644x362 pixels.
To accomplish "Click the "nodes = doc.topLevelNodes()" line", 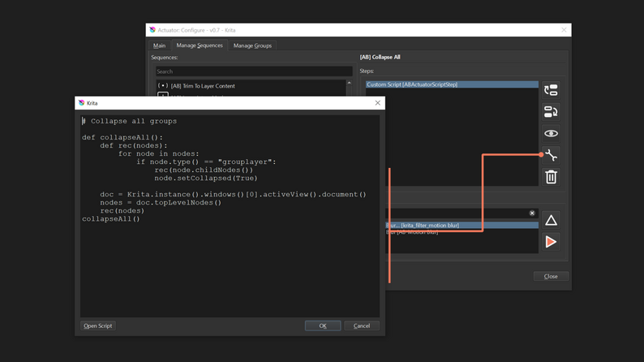I will point(161,203).
